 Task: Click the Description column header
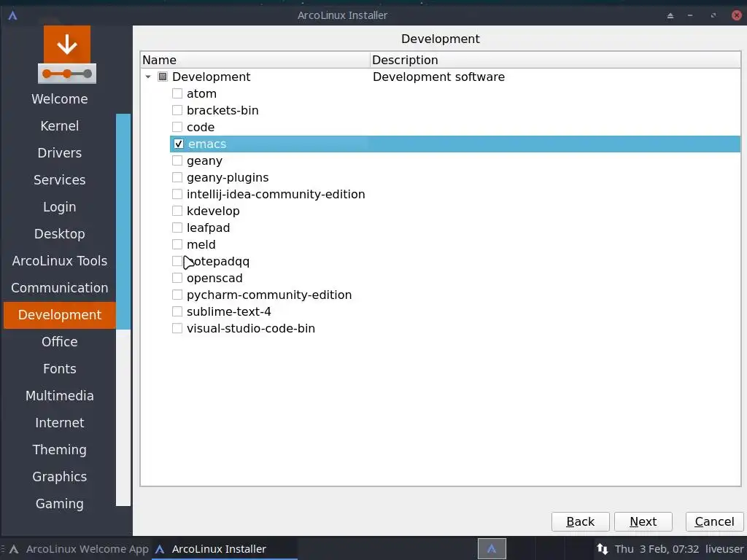[555, 60]
